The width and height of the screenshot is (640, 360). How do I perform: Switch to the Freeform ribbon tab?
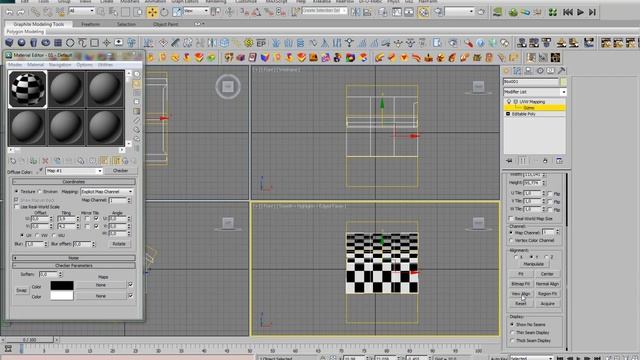click(91, 24)
